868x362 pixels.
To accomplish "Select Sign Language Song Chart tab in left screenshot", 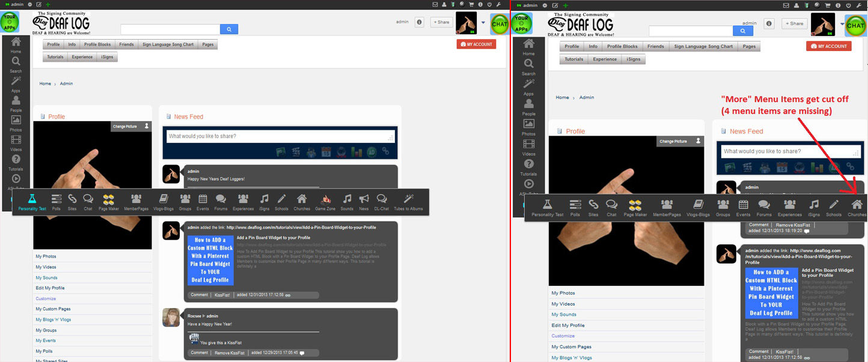I will pos(168,44).
